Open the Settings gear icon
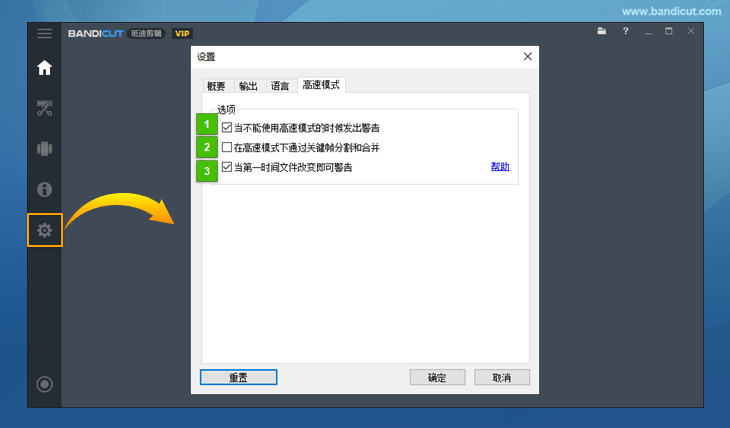 45,230
